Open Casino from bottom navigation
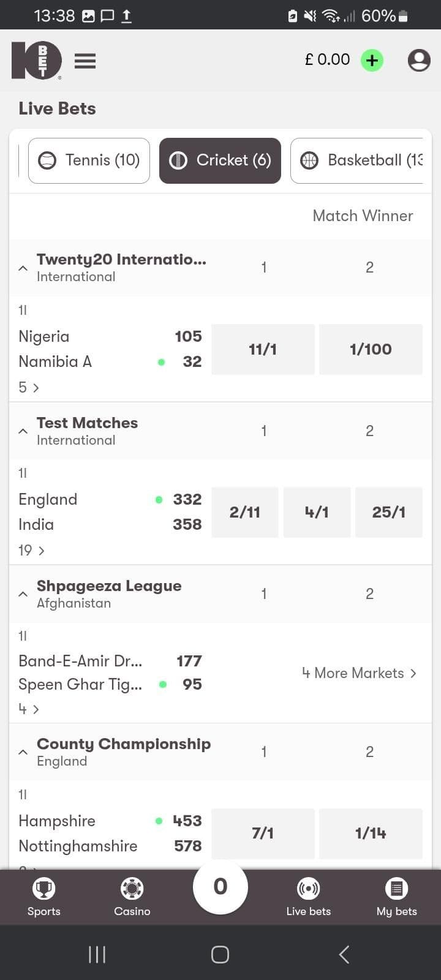The height and width of the screenshot is (980, 441). tap(132, 897)
